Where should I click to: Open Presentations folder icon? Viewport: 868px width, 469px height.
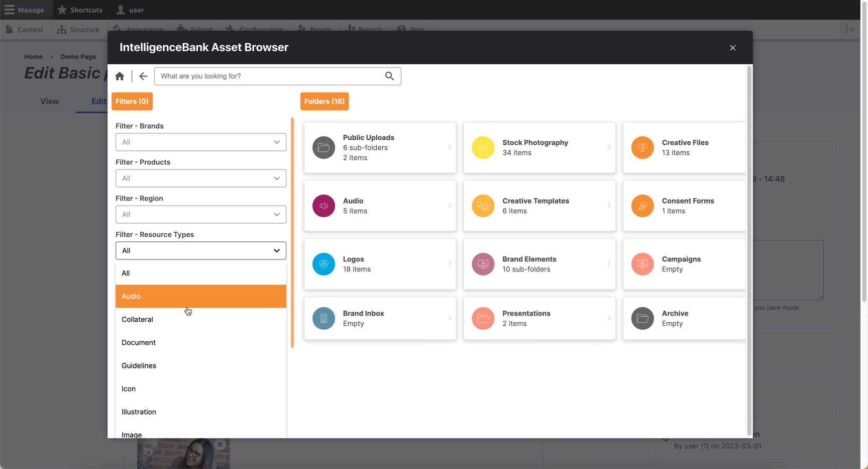click(483, 318)
